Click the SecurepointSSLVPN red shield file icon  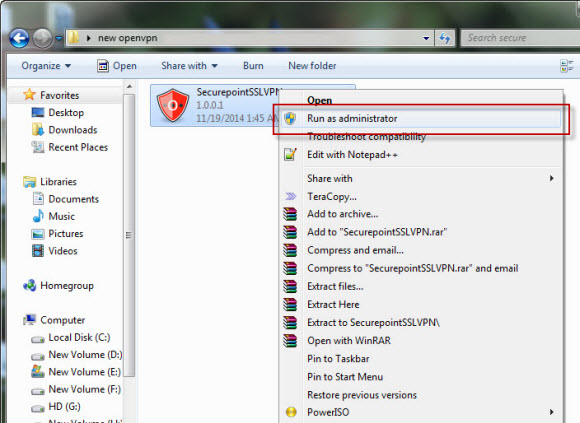[173, 105]
